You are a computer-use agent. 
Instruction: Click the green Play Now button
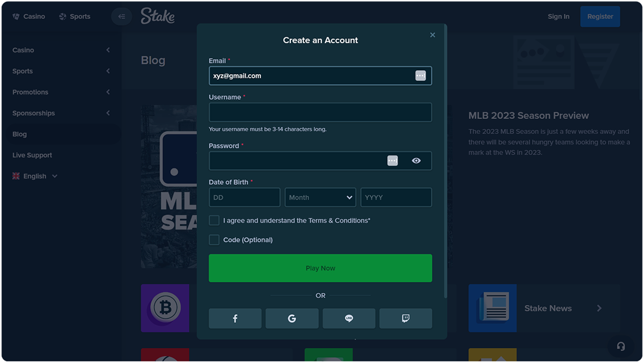320,268
